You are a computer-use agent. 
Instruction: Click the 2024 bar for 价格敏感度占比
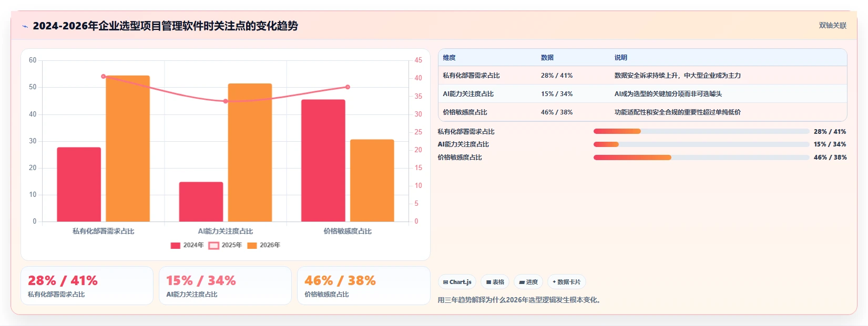pyautogui.click(x=323, y=161)
